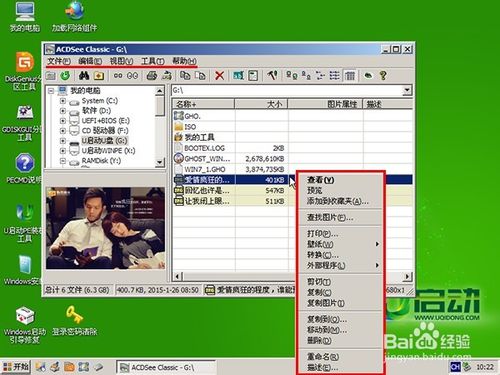Open the Windows启动引导修复 desktop icon

(25, 325)
